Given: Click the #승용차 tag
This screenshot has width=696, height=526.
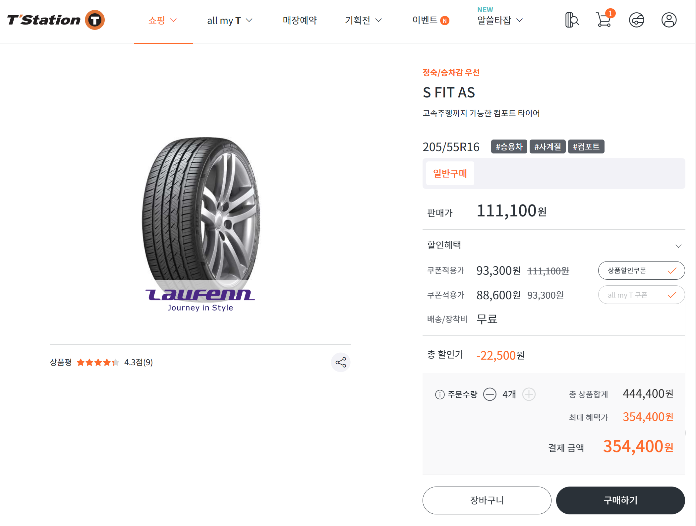Looking at the screenshot, I should (x=509, y=146).
